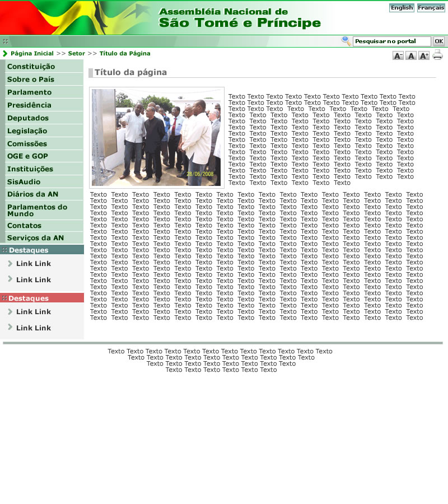Go to Legislação in the sidebar

27,131
